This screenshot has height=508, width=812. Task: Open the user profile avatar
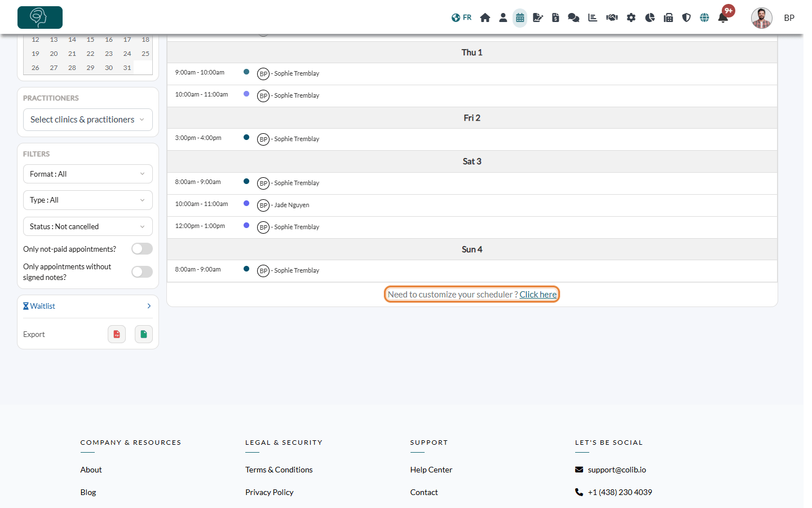click(762, 18)
